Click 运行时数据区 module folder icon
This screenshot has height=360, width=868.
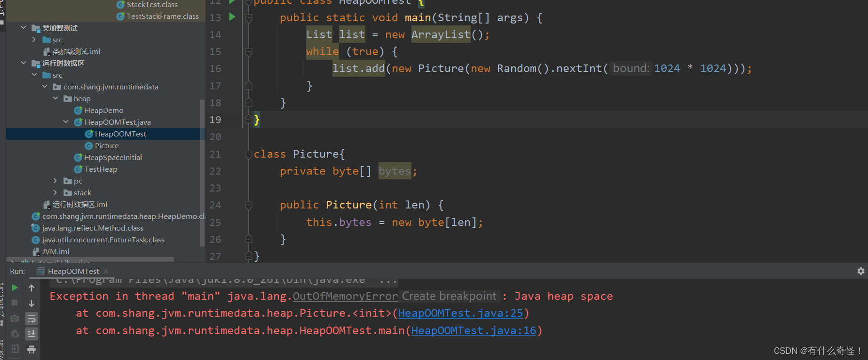(x=36, y=64)
